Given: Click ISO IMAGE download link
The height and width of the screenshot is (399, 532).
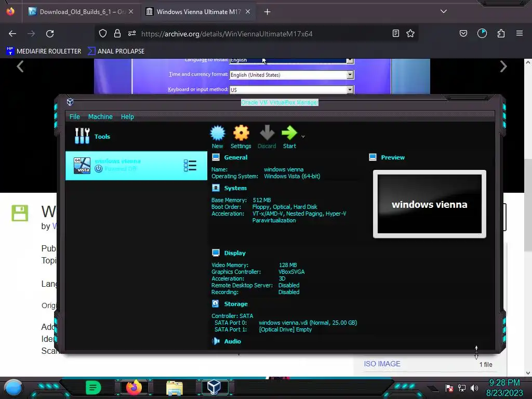Looking at the screenshot, I should pos(382,364).
